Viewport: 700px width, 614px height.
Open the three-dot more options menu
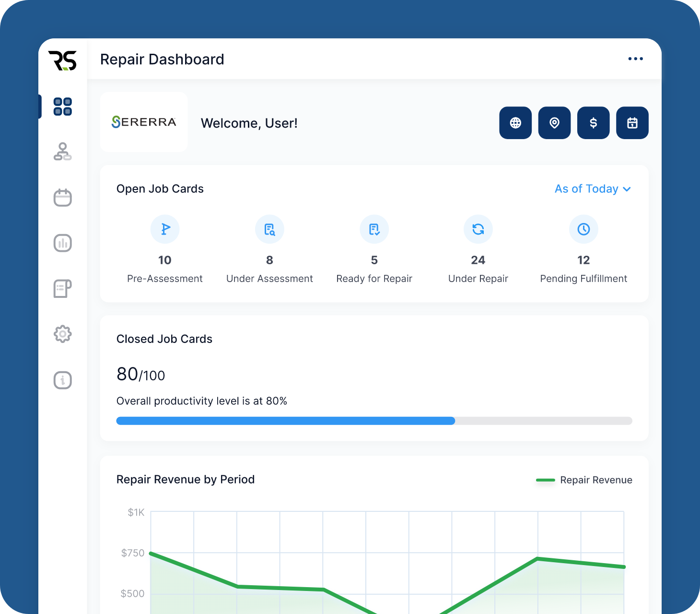coord(636,59)
